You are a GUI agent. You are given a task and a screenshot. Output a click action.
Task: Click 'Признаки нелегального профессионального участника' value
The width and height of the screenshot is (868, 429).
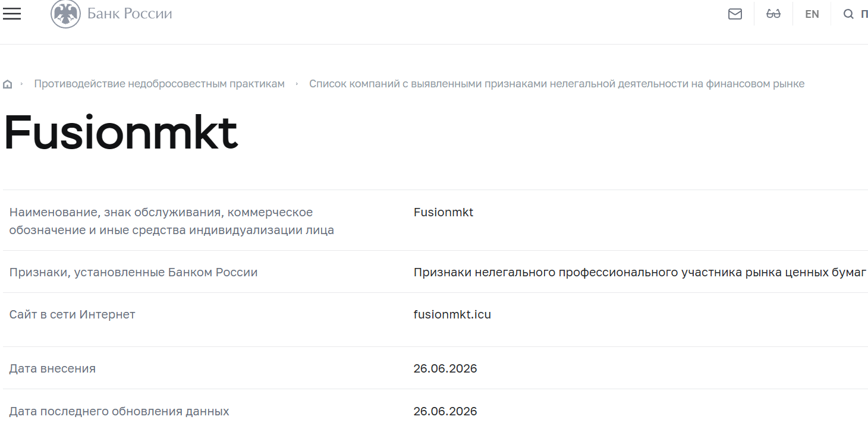640,272
